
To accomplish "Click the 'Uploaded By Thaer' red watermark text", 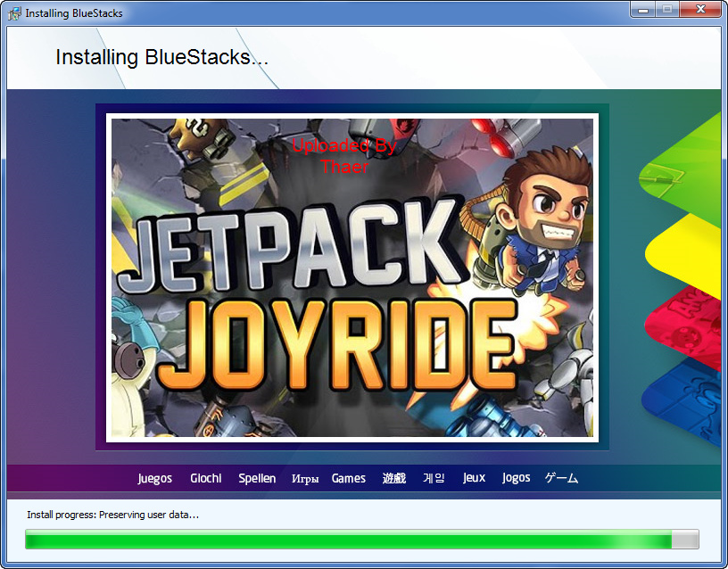I will pos(344,156).
